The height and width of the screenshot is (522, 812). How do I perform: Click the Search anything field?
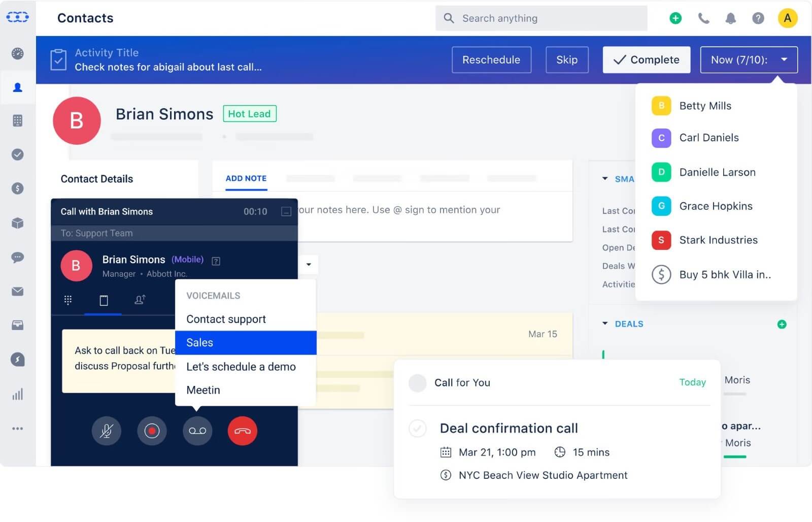click(x=541, y=18)
